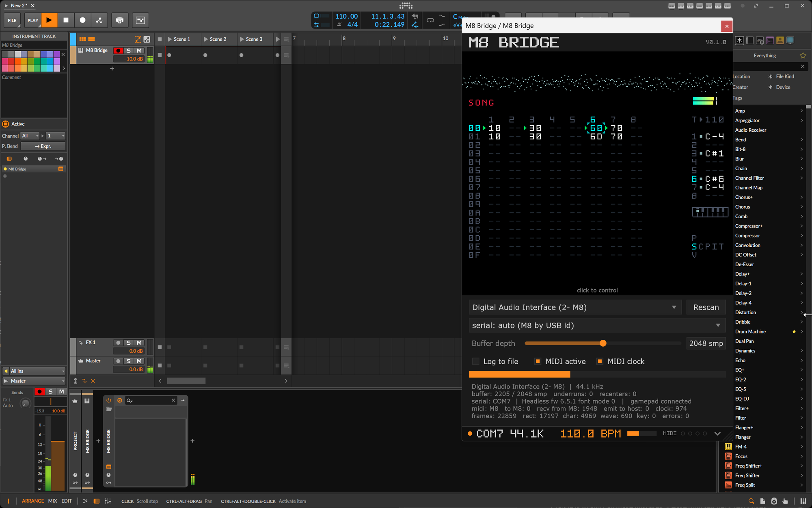Toggle the Active device switch in the inspector
812x508 pixels.
(6, 124)
